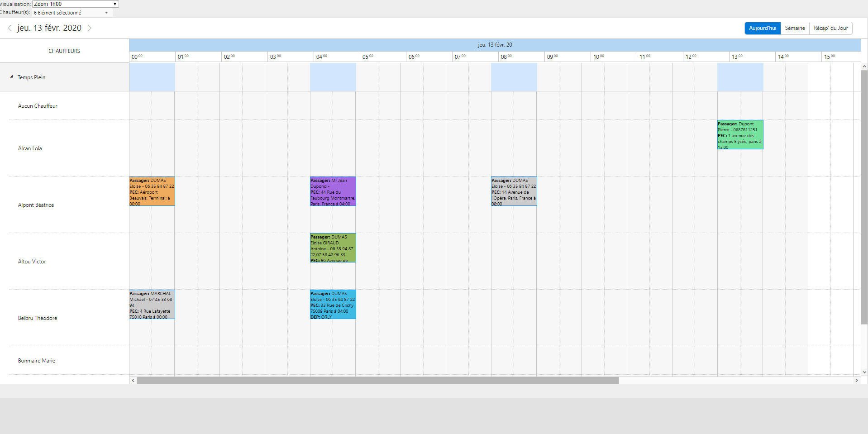Image resolution: width=868 pixels, height=434 pixels.
Task: Select the blue DUMAS Eloise ORLY appointment
Action: (x=333, y=304)
